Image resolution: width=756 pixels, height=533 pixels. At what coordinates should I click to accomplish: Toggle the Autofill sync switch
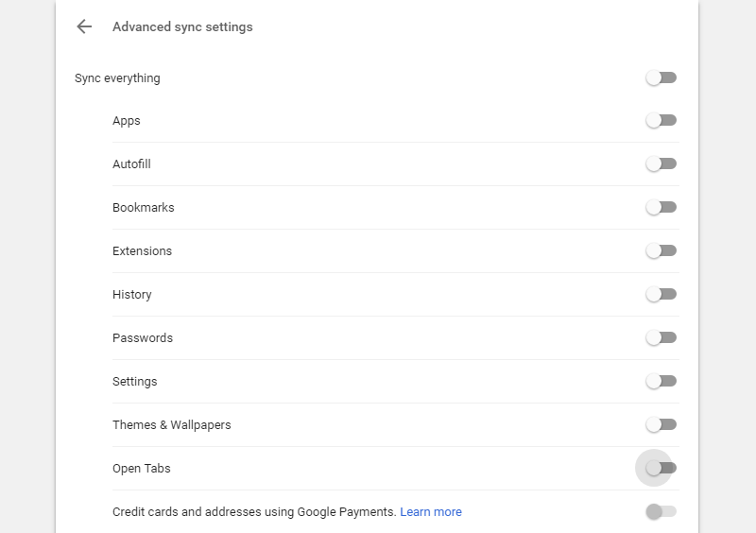[661, 163]
